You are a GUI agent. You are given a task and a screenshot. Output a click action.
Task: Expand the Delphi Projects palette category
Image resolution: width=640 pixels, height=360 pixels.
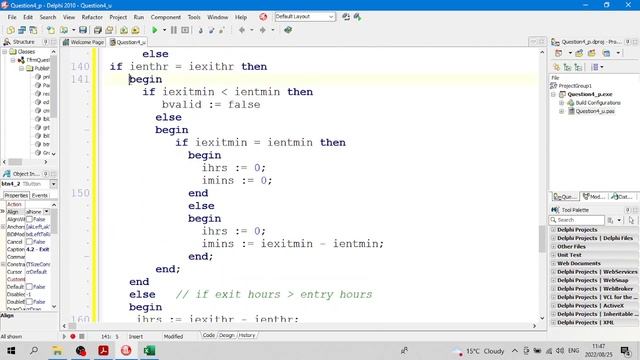[553, 230]
